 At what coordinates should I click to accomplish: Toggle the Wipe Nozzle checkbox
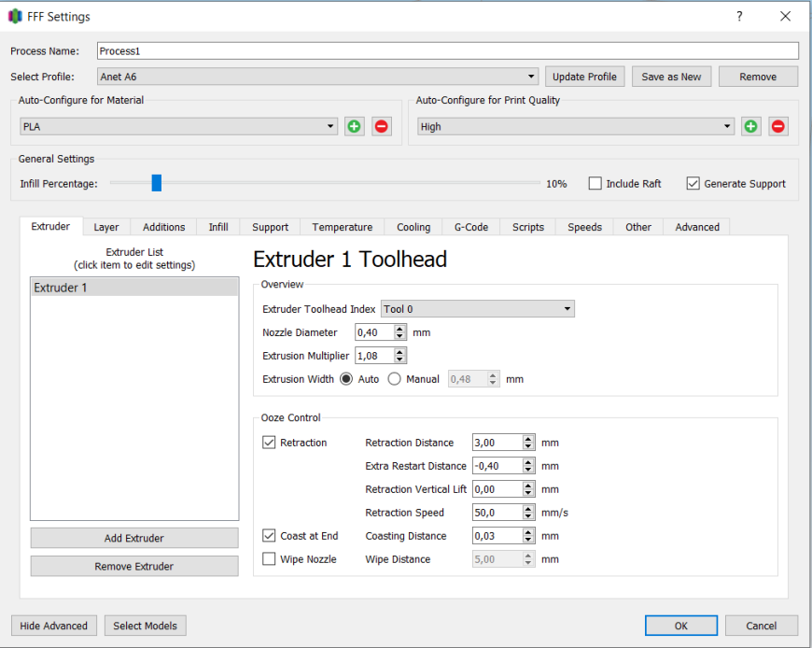click(269, 559)
